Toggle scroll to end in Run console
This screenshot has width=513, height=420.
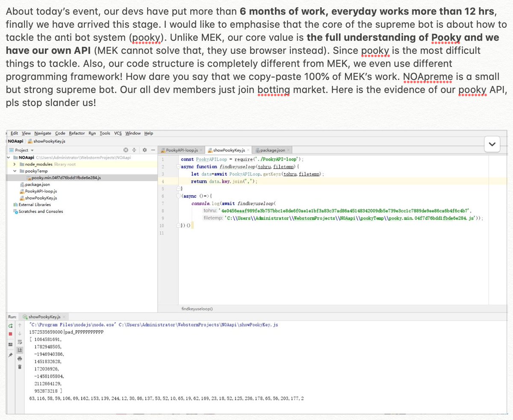[20, 350]
